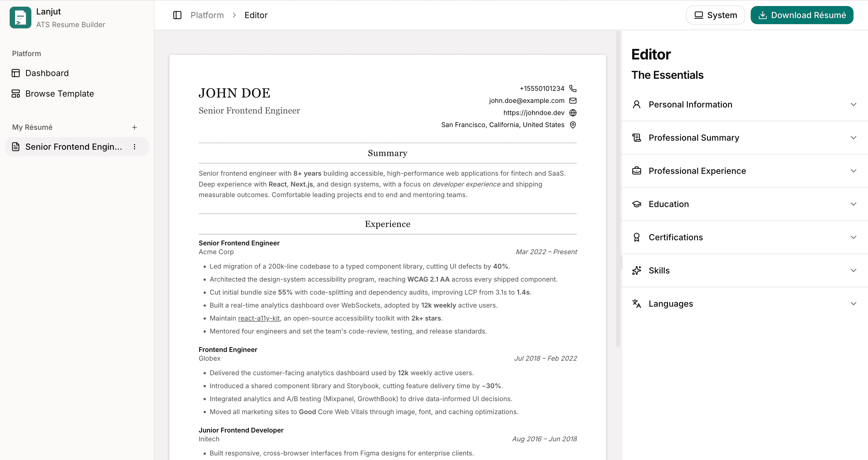Click the Education graduation cap icon
868x460 pixels.
pyautogui.click(x=636, y=204)
